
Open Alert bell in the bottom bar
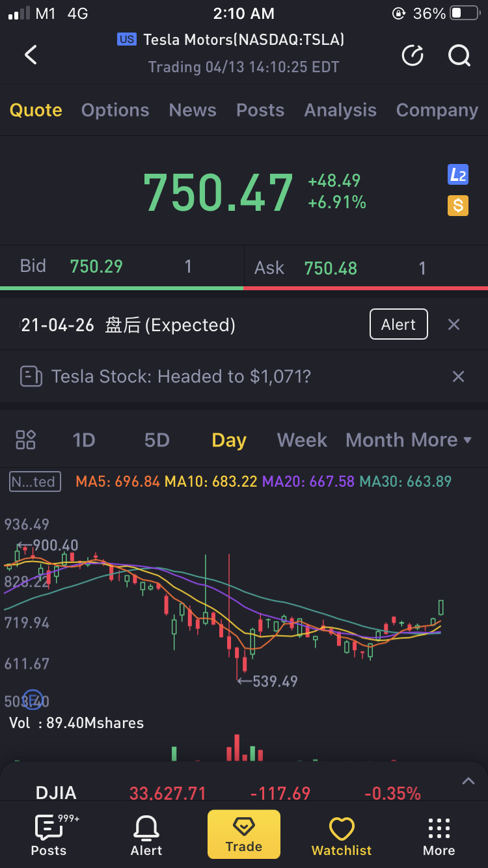coord(146,835)
